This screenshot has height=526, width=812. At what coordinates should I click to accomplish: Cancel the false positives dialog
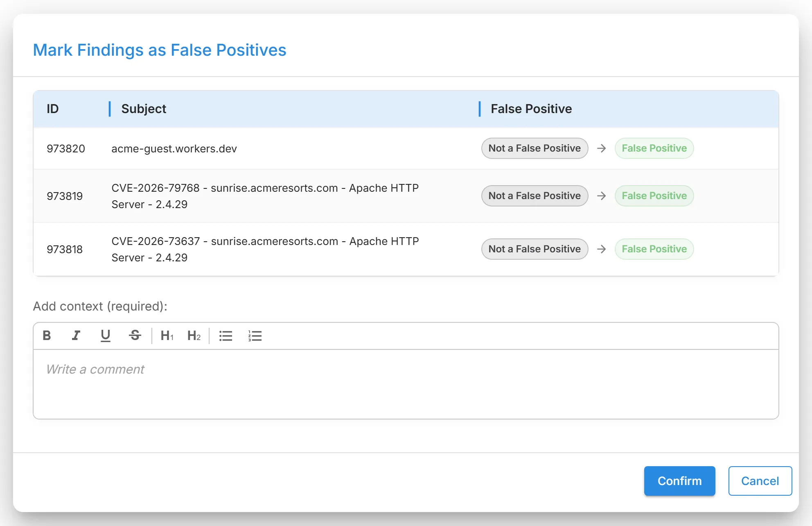click(760, 481)
